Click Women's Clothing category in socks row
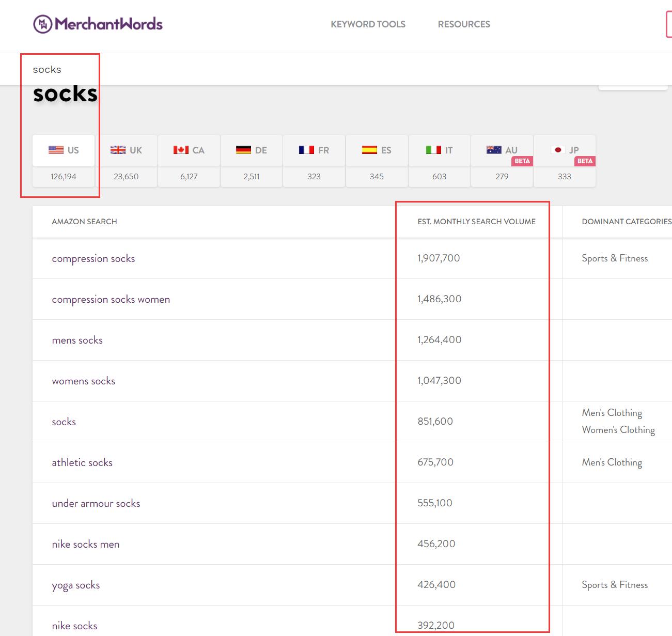This screenshot has width=672, height=636. [618, 430]
